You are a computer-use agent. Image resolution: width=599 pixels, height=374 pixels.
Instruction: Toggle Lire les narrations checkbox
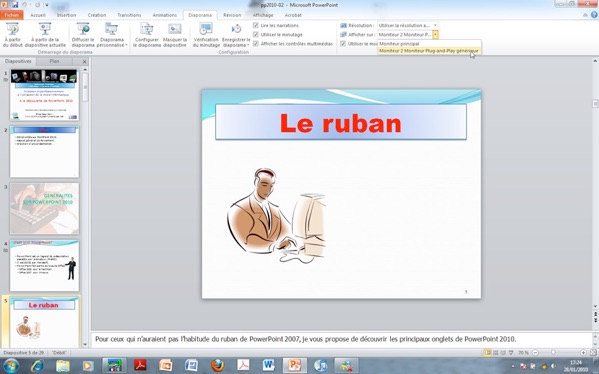pyautogui.click(x=256, y=25)
